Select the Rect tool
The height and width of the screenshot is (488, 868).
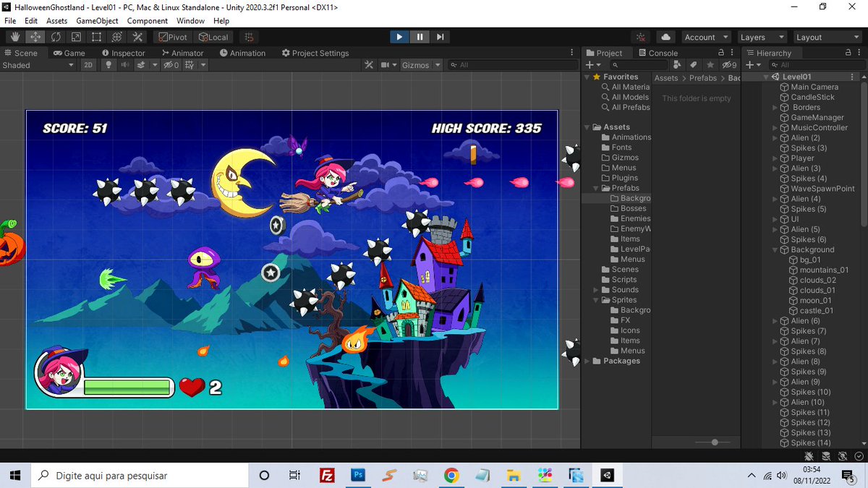[96, 37]
